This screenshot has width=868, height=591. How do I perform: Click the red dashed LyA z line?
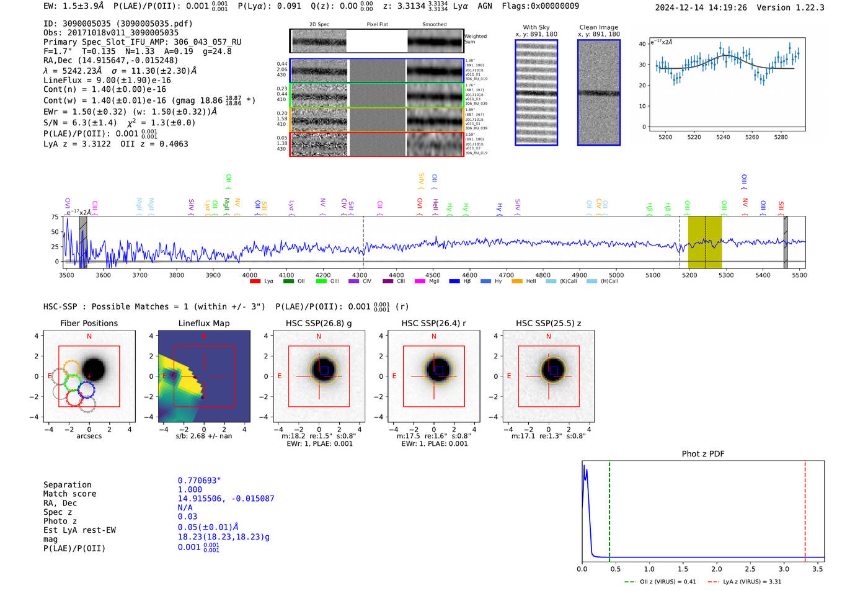805,511
